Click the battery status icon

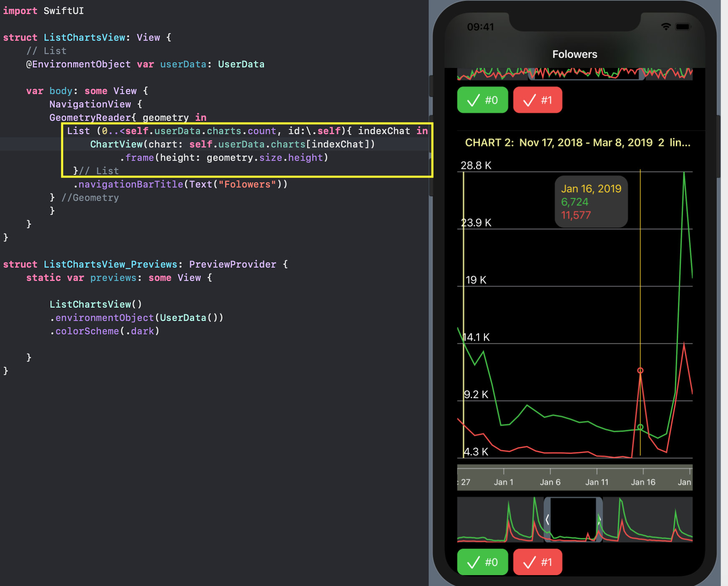tap(683, 27)
